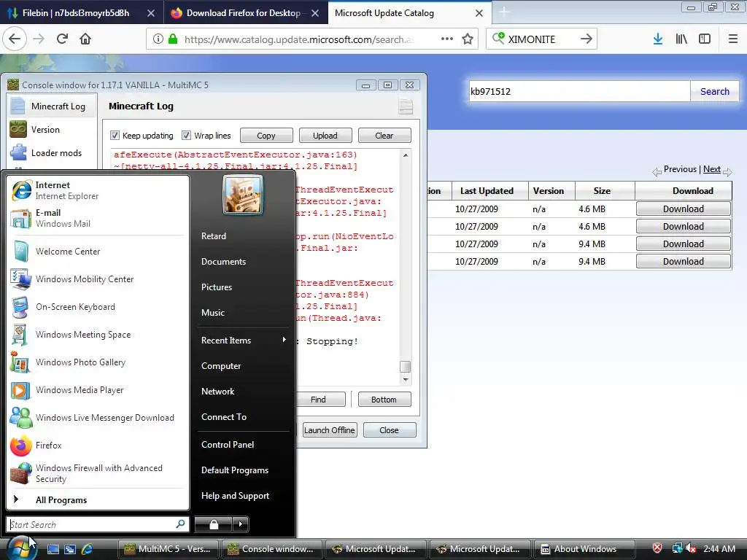The height and width of the screenshot is (560, 747).
Task: Show site information icon in address bar
Action: coord(158,39)
